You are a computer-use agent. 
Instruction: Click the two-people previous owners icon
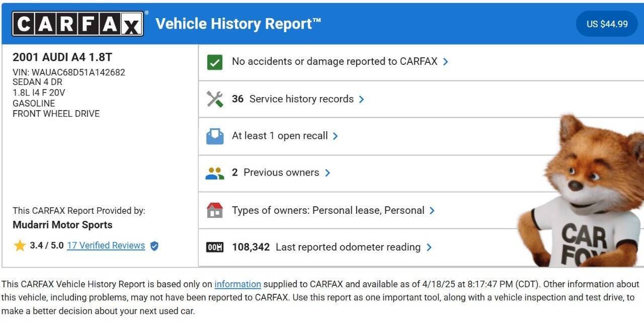215,174
